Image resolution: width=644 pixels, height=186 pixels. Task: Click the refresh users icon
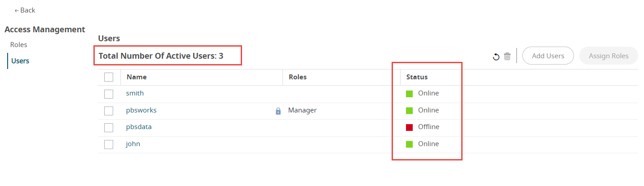point(496,56)
